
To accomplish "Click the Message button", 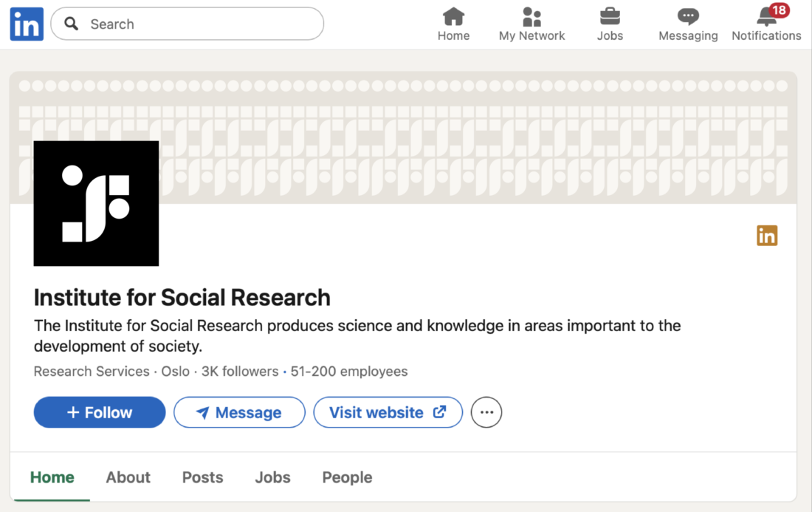I will pos(239,412).
